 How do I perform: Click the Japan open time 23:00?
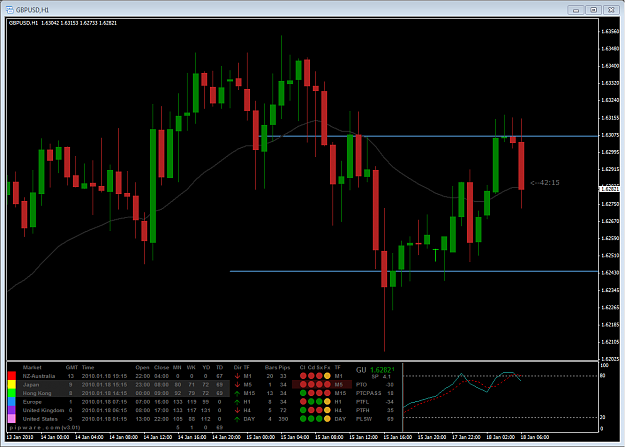point(142,385)
